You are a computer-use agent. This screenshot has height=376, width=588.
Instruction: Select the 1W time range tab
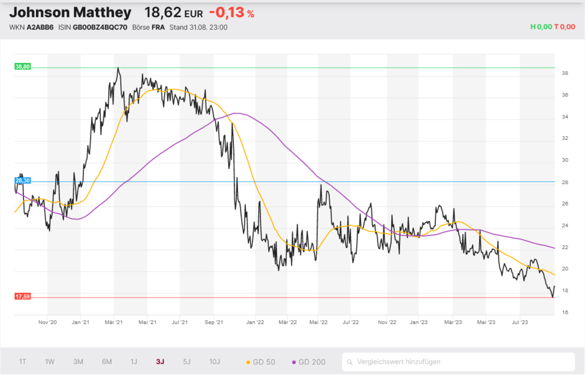pyautogui.click(x=50, y=363)
